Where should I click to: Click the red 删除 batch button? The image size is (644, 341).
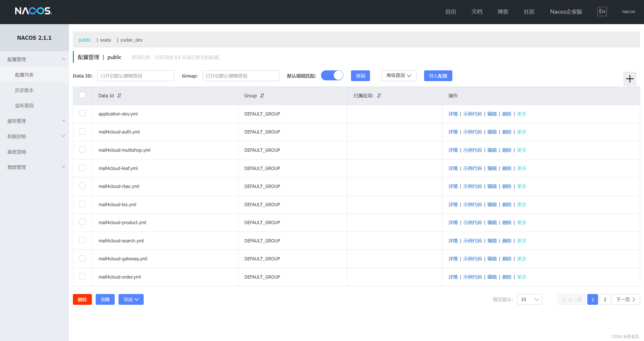pyautogui.click(x=82, y=299)
